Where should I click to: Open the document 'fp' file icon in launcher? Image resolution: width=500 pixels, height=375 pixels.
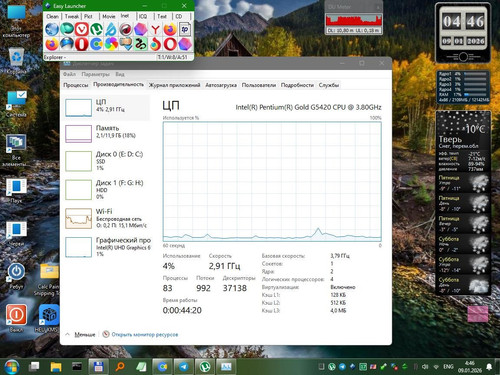(x=185, y=29)
